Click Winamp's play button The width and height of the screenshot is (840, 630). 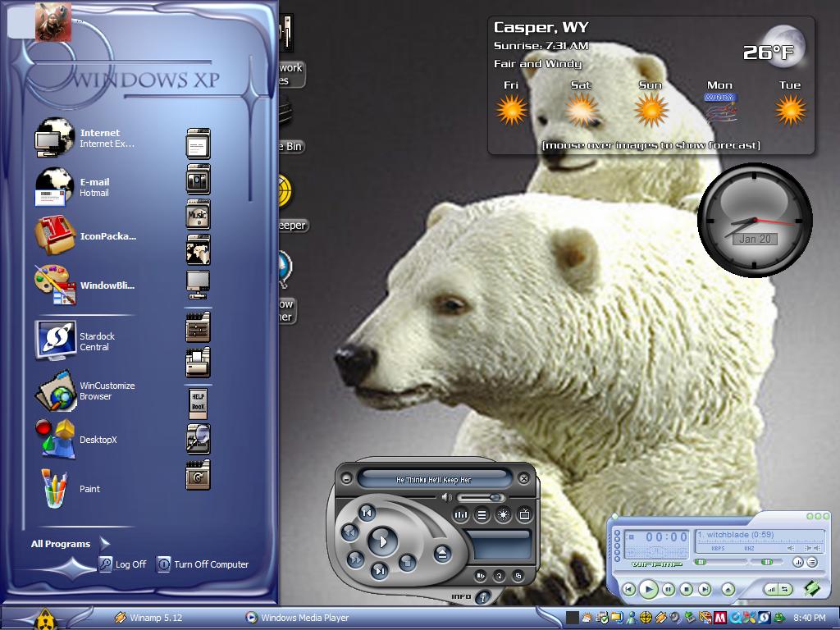tap(648, 589)
